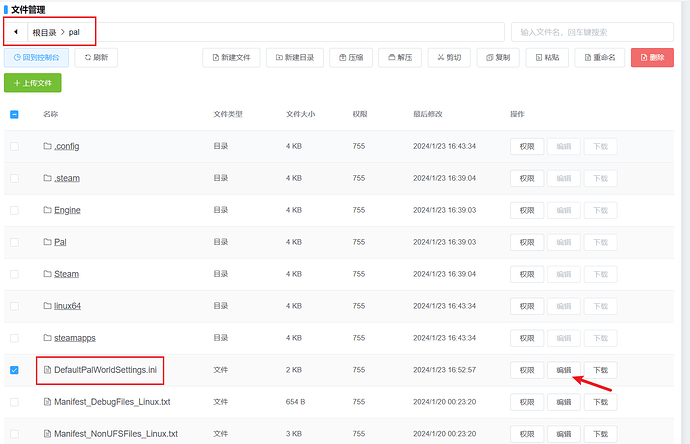The height and width of the screenshot is (444, 690).
Task: Create a new directory with 新建目录
Action: coord(294,58)
